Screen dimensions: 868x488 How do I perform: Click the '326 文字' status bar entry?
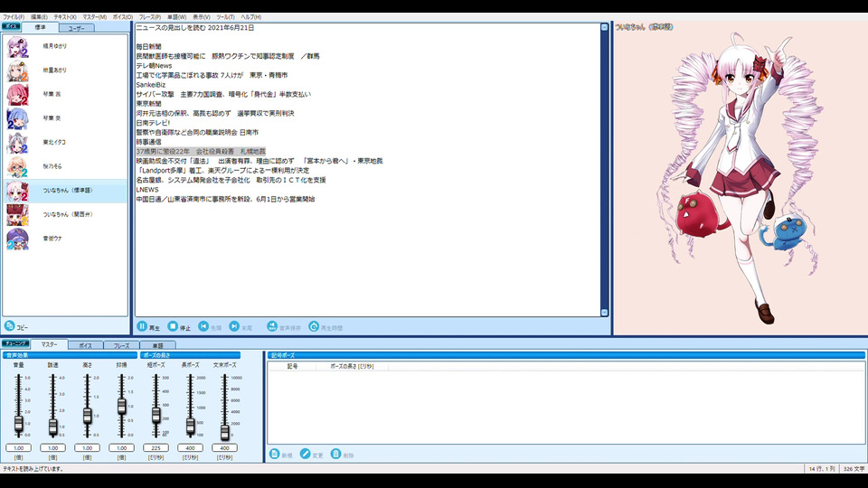point(854,469)
